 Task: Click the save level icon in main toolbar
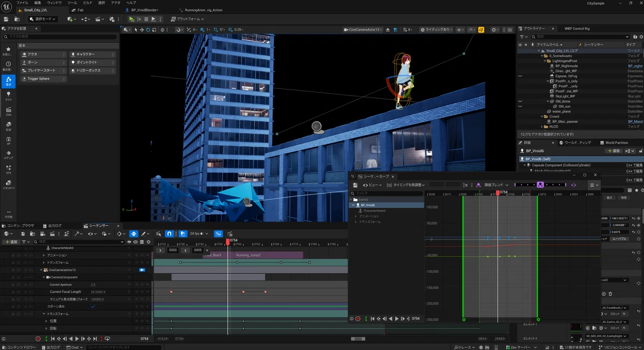coord(6,19)
